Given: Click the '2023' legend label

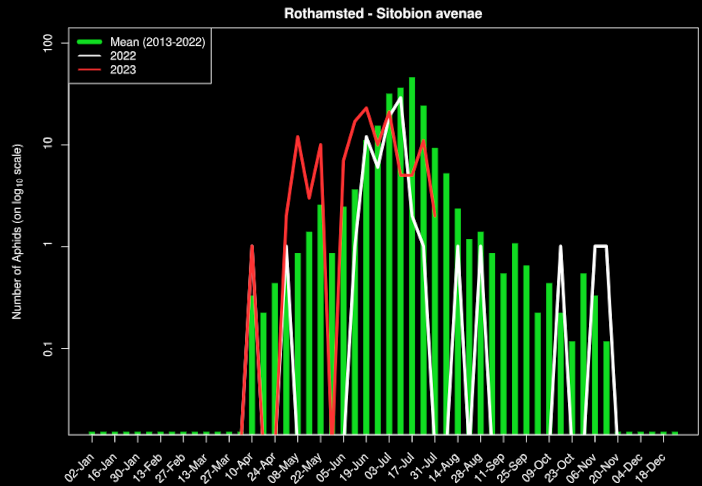Looking at the screenshot, I should point(123,70).
